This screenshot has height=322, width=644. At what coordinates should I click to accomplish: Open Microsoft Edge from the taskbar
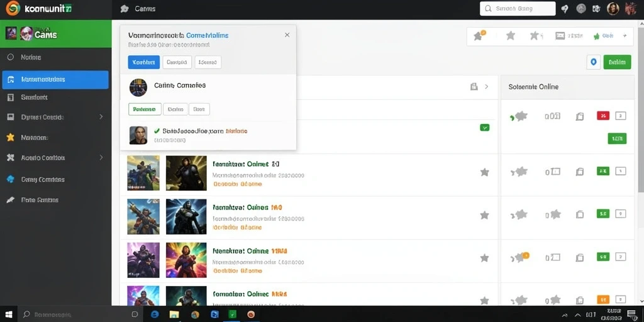click(x=155, y=314)
